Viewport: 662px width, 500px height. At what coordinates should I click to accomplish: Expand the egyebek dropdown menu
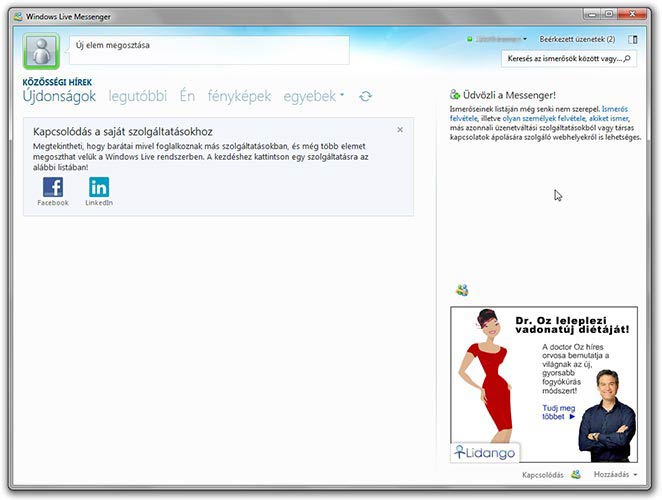[x=314, y=96]
